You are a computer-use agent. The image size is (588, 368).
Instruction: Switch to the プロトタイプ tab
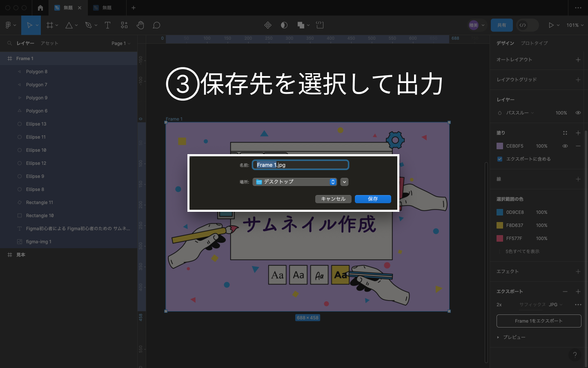(534, 43)
